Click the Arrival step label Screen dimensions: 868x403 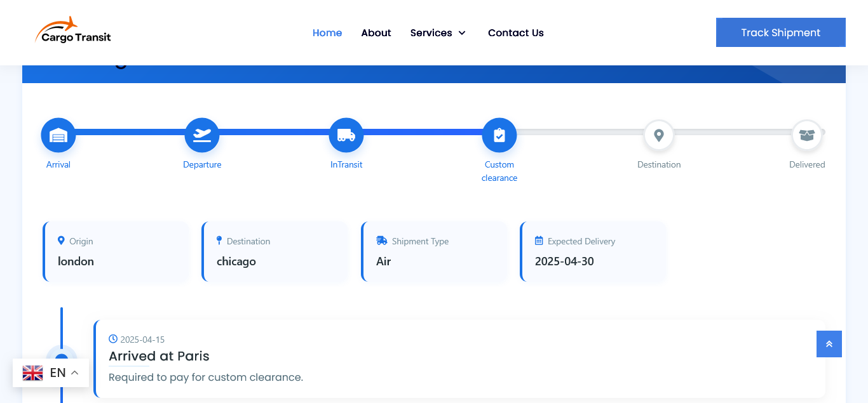click(x=58, y=164)
